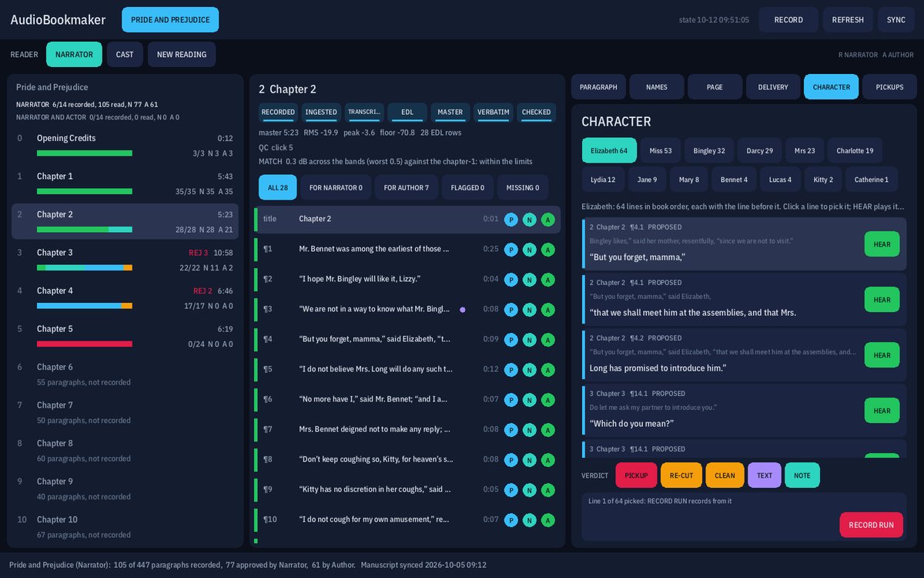Image resolution: width=924 pixels, height=578 pixels.
Task: Click the P badge on the ¶9 row
Action: pyautogui.click(x=511, y=490)
